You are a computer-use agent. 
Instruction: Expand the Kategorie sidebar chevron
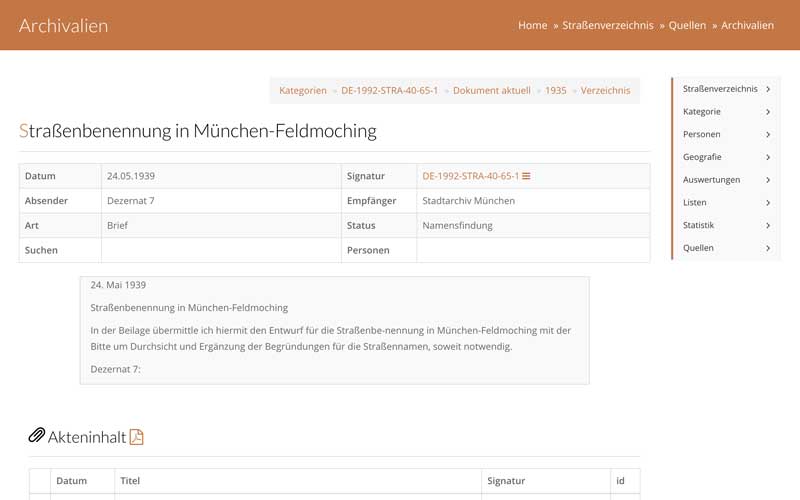coord(767,112)
